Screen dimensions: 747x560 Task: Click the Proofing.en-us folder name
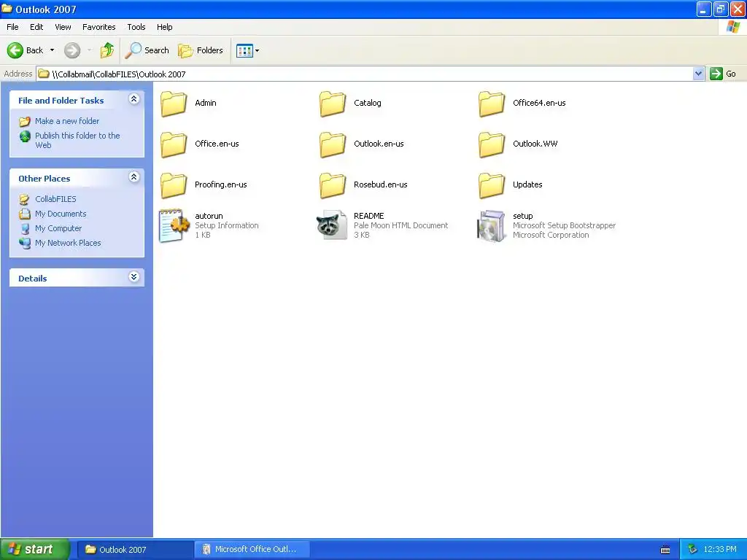220,184
